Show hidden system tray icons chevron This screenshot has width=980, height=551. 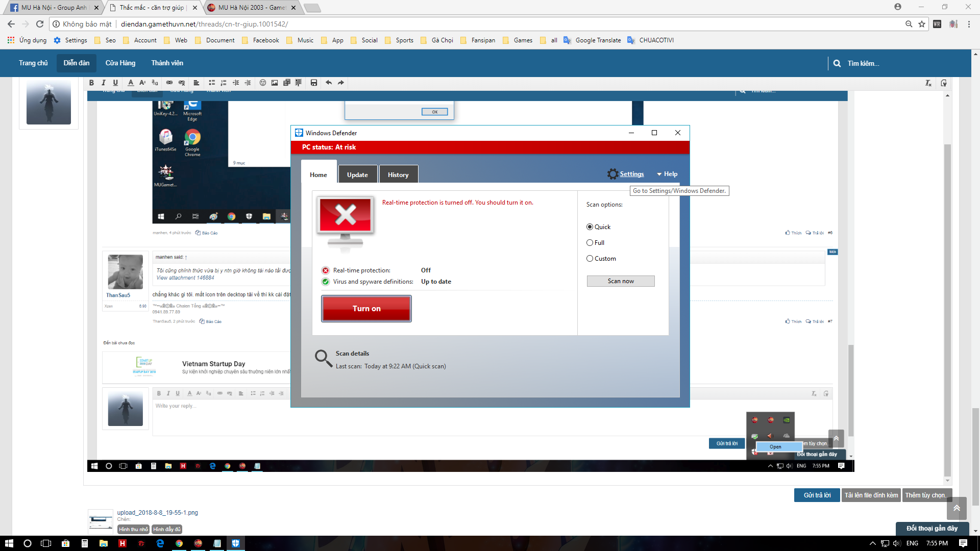tap(873, 543)
